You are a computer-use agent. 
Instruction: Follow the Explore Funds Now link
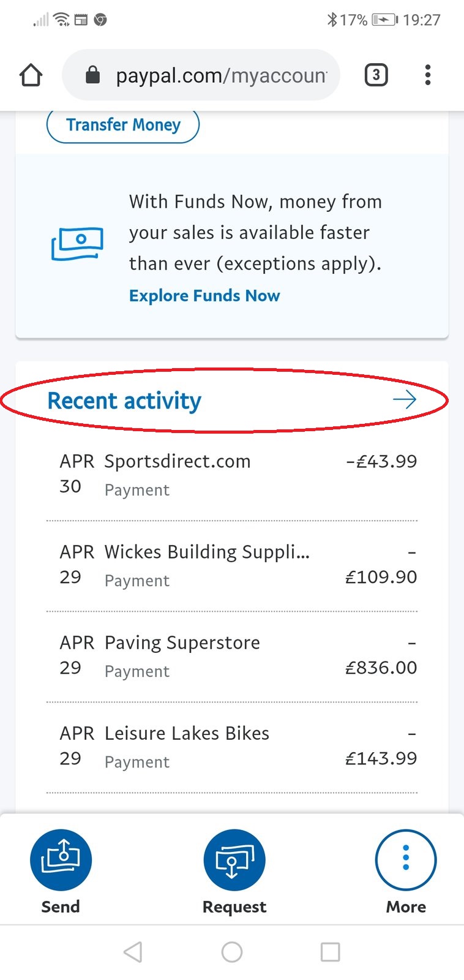(204, 296)
